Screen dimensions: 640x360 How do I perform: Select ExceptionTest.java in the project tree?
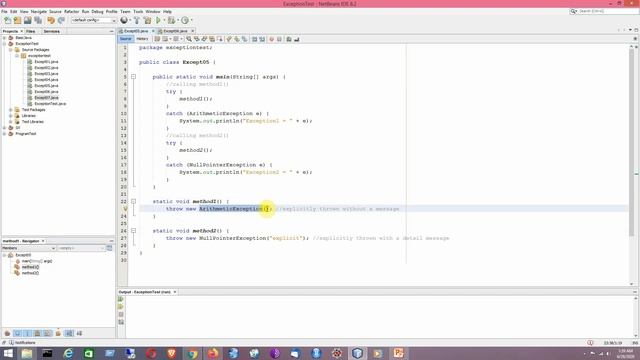[50, 104]
